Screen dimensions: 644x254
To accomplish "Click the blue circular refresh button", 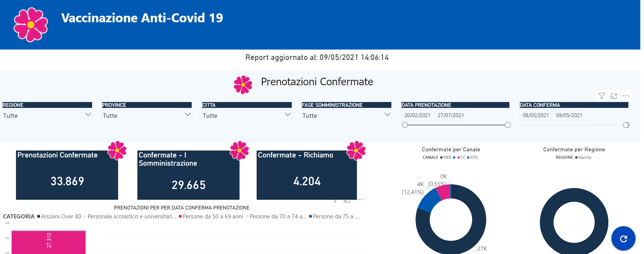I will pyautogui.click(x=623, y=239).
